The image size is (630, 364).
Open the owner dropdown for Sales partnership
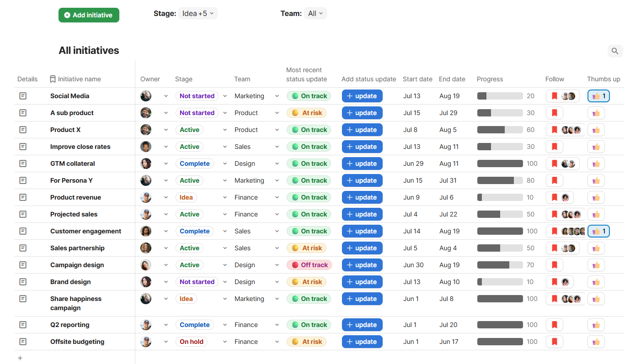coord(166,248)
